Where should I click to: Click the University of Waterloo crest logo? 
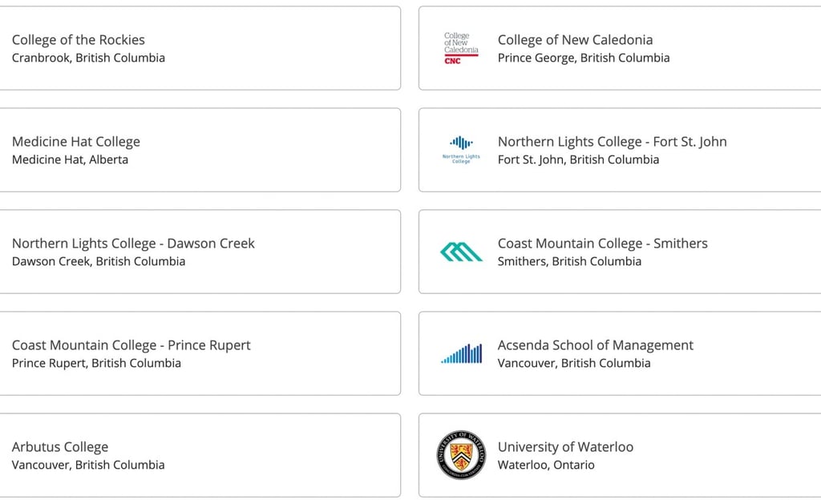click(461, 455)
